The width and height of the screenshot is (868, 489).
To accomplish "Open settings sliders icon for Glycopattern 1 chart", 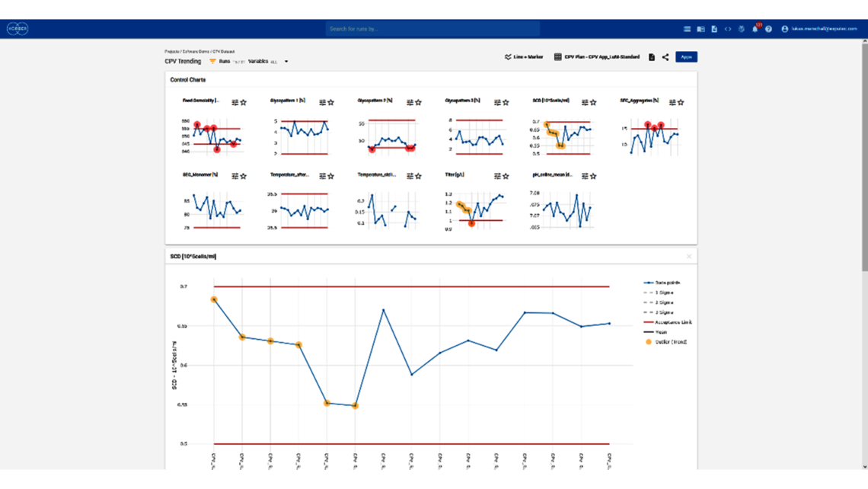I will click(x=323, y=102).
